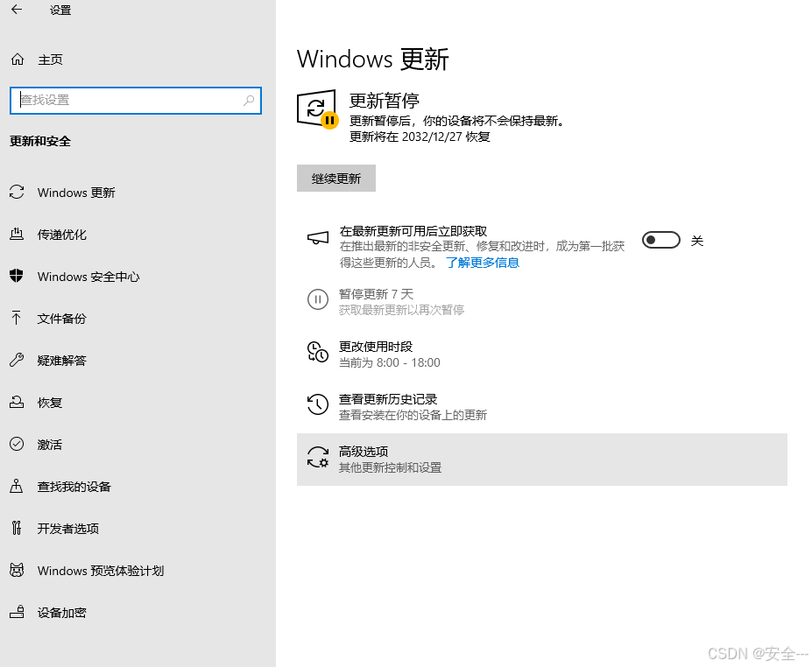The image size is (812, 667).
Task: Click the 继续更新 button
Action: pos(336,178)
